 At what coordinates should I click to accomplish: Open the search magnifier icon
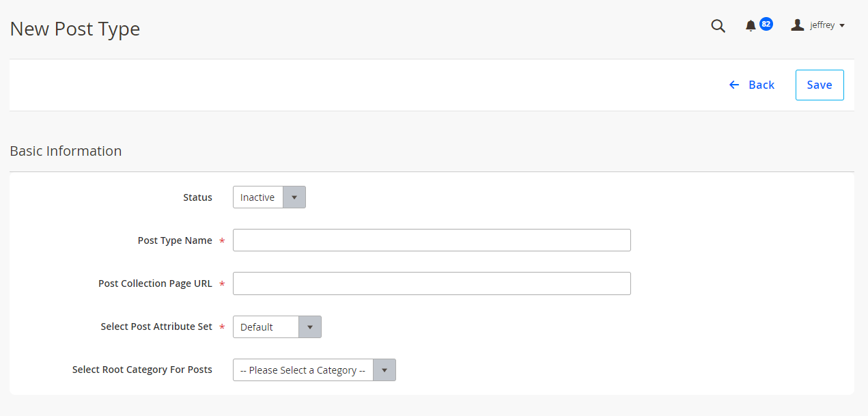718,26
